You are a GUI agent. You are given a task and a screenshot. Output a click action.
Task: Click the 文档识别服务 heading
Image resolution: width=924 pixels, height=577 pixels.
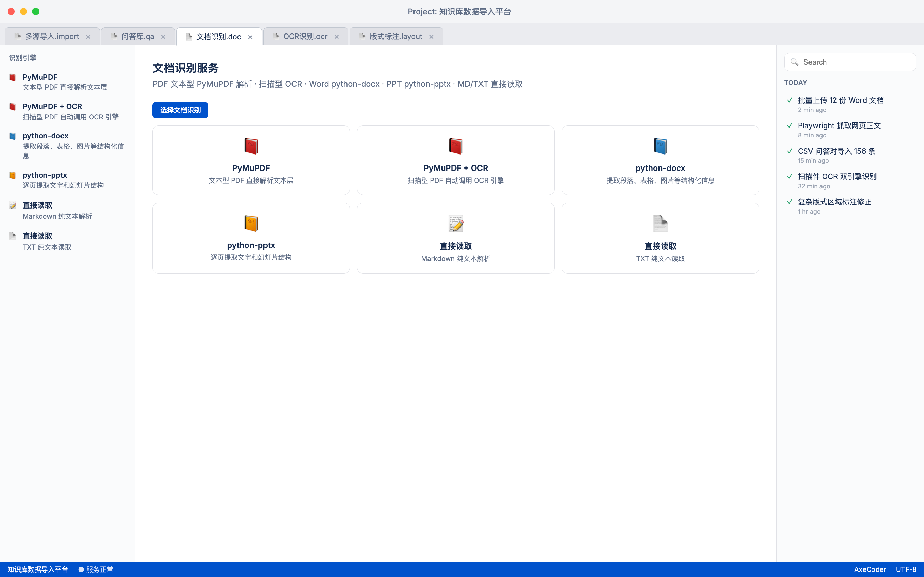point(186,68)
